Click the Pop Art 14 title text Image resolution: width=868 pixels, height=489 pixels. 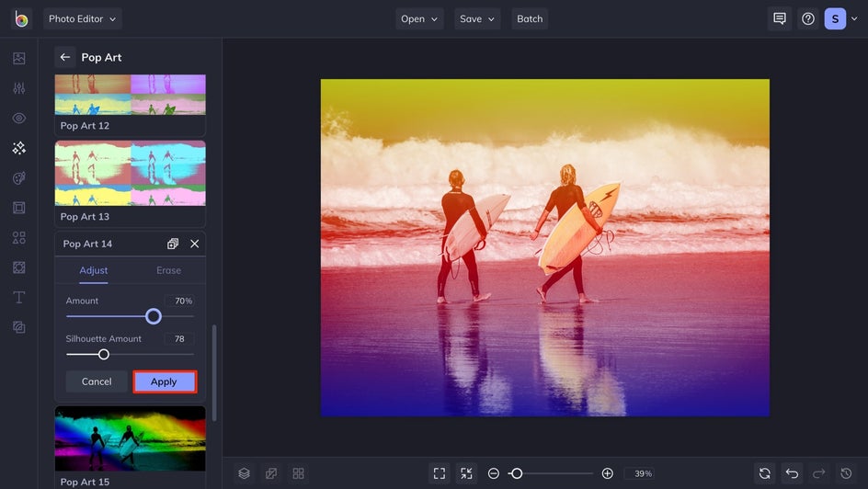[87, 244]
